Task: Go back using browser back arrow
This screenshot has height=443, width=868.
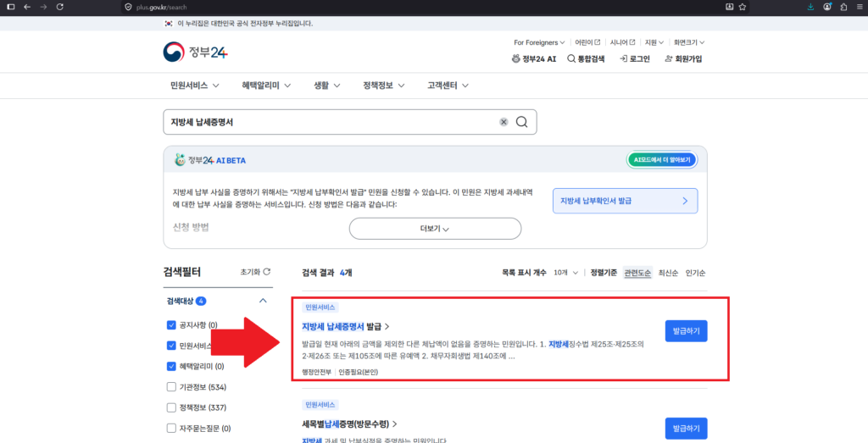Action: [x=26, y=7]
